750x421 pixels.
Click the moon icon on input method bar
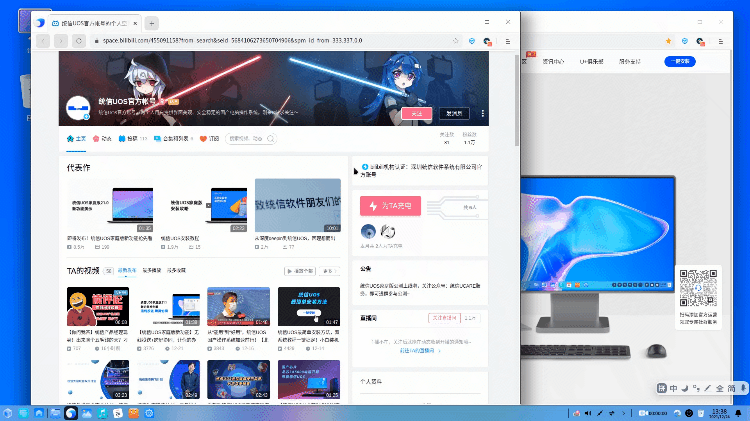point(684,388)
